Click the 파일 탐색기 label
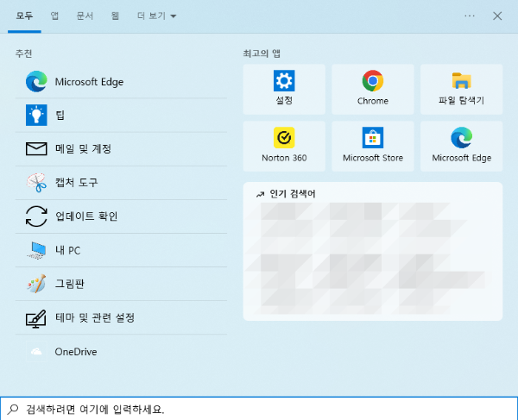Image resolution: width=518 pixels, height=420 pixels. click(462, 100)
